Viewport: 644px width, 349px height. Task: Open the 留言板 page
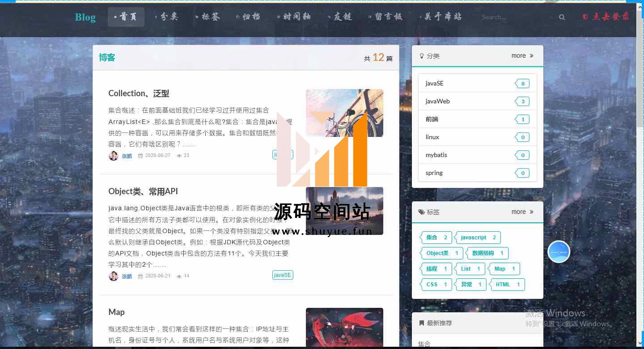[386, 17]
